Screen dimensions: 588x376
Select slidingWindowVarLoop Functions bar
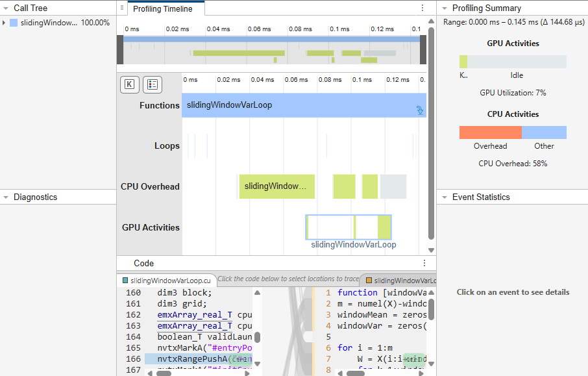click(304, 105)
